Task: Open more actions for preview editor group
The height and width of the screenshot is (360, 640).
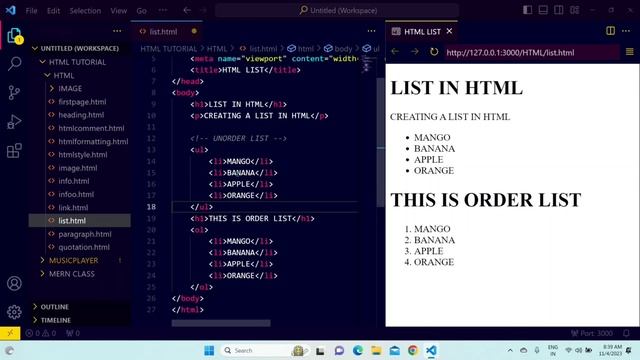Action: click(626, 31)
